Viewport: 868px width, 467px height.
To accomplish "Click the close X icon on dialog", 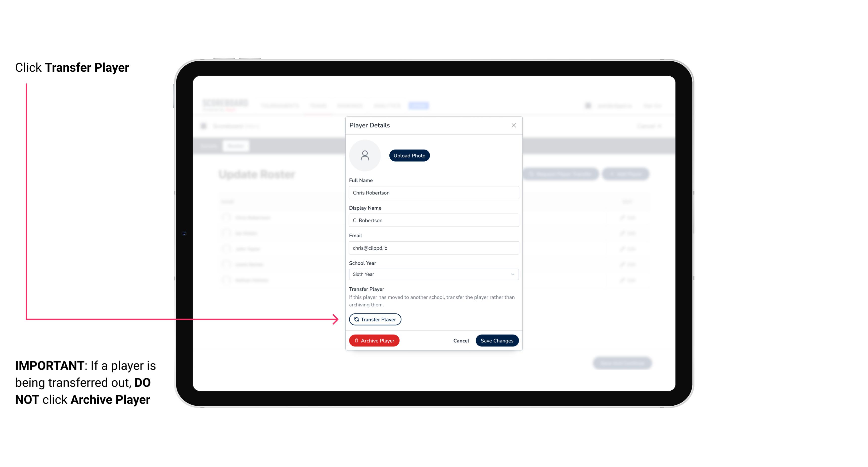I will 513,125.
